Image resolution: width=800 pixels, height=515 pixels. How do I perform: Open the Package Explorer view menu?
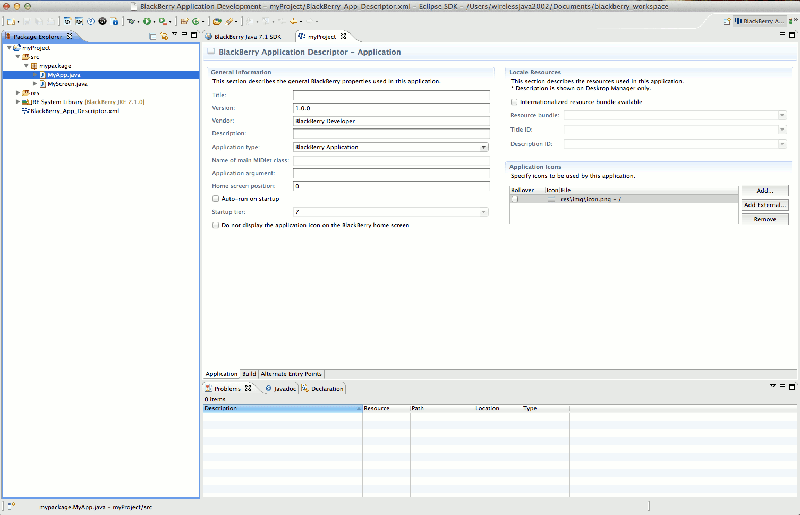(174, 34)
